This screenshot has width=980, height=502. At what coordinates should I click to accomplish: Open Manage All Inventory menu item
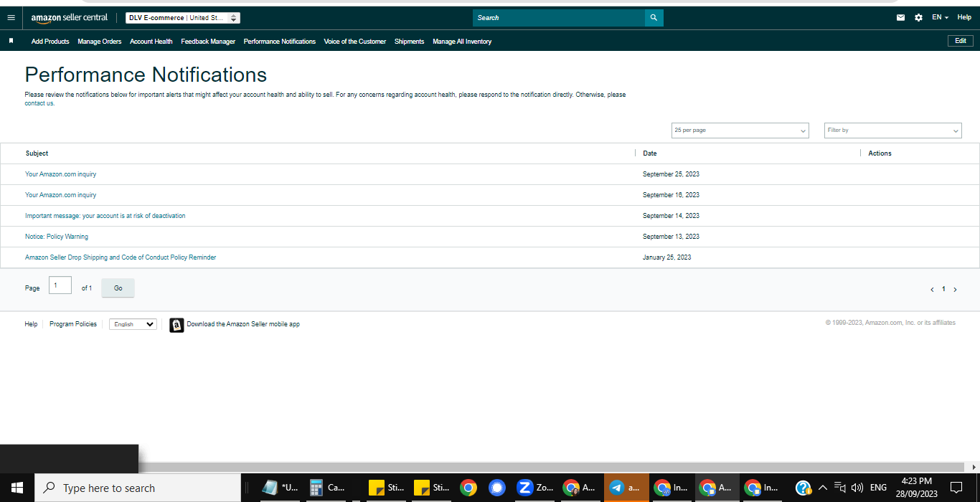pyautogui.click(x=462, y=42)
